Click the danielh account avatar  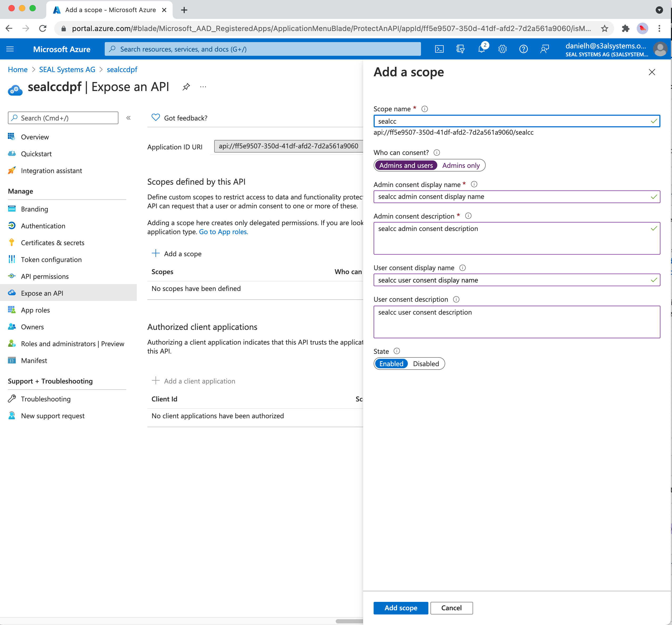point(660,49)
